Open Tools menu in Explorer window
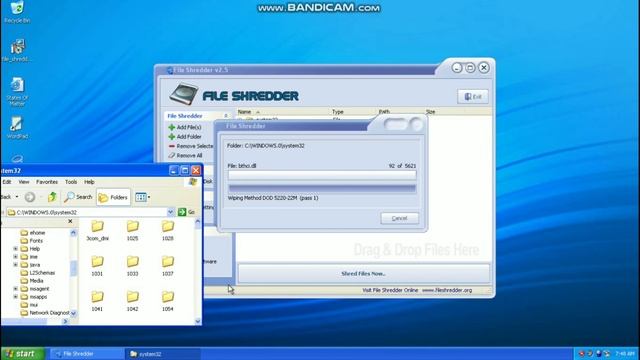 (71, 182)
